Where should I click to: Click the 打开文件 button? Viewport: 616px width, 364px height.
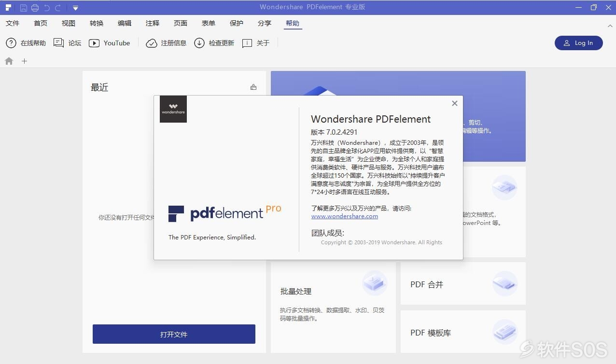click(174, 334)
